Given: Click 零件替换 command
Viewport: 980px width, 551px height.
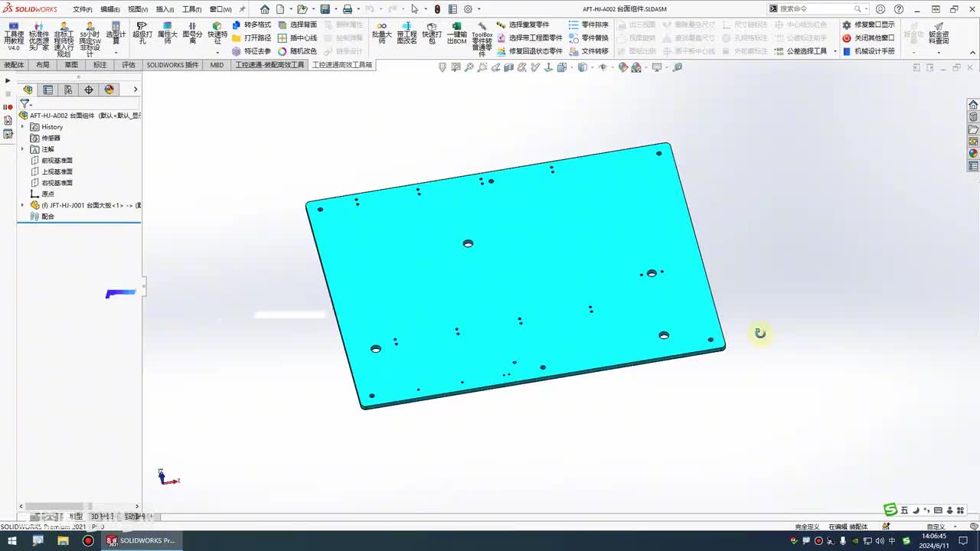Looking at the screenshot, I should [x=589, y=37].
